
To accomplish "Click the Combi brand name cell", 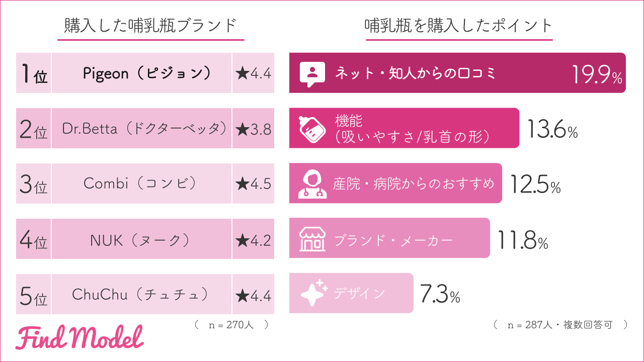I will (x=141, y=184).
